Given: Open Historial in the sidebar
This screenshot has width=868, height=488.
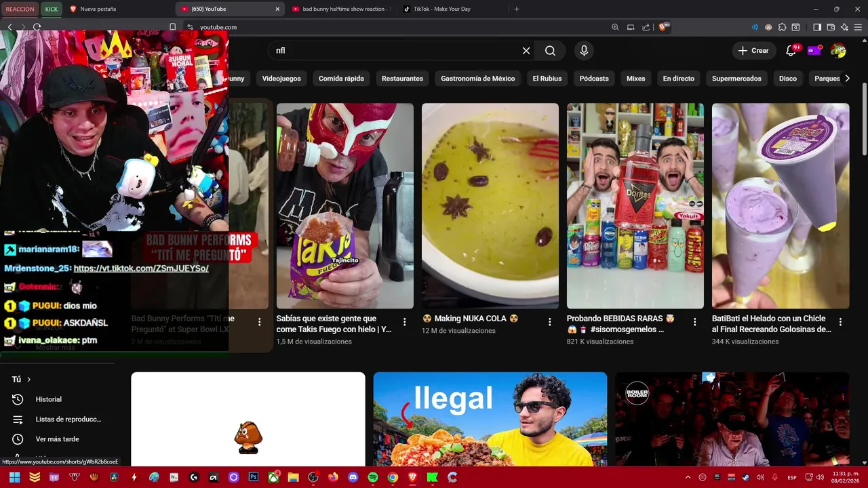Looking at the screenshot, I should tap(49, 399).
